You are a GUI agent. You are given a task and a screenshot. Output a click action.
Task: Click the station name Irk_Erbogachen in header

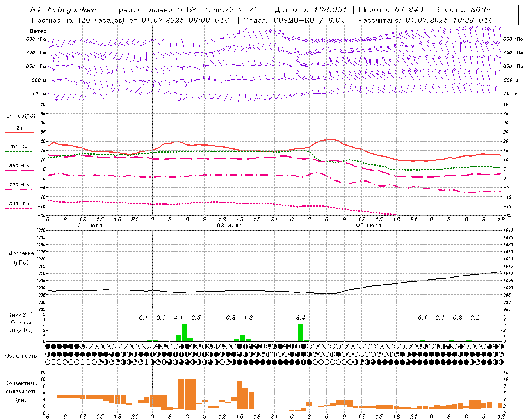(63, 10)
